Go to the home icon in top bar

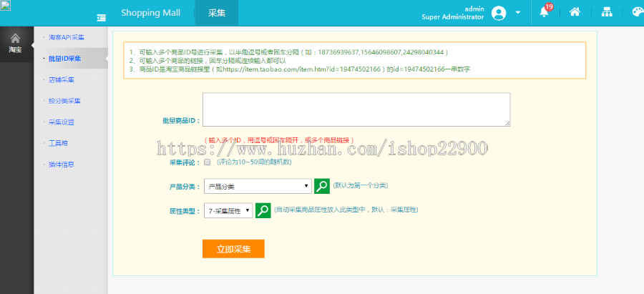point(575,12)
